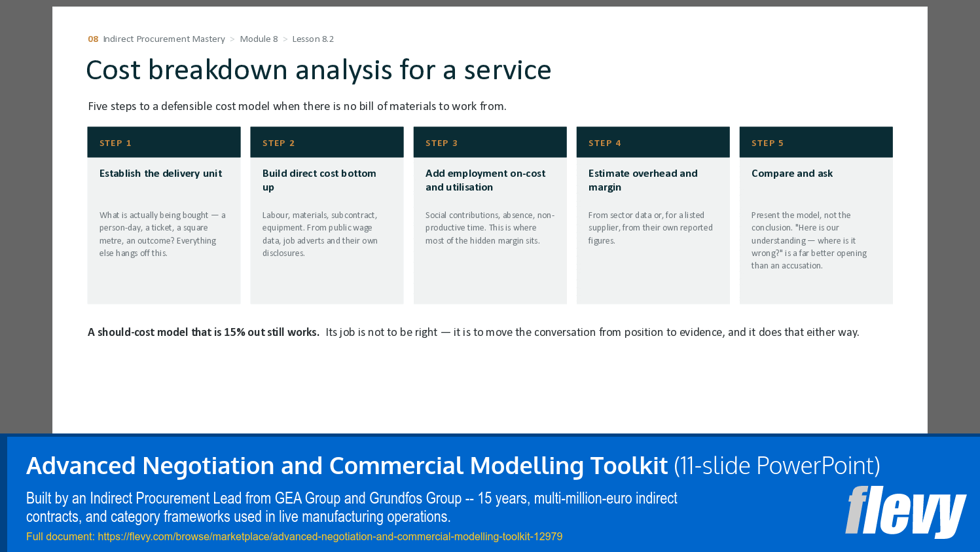The width and height of the screenshot is (980, 552).
Task: Click the orange '08' breadcrumb number
Action: point(93,39)
